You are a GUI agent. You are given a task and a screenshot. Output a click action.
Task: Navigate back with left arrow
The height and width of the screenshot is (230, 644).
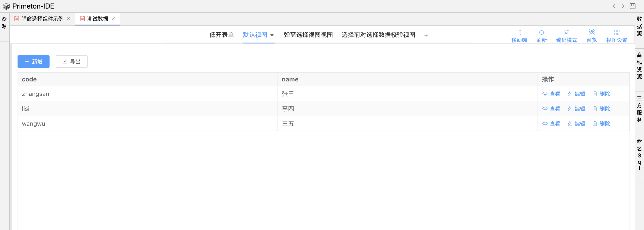coord(614,6)
